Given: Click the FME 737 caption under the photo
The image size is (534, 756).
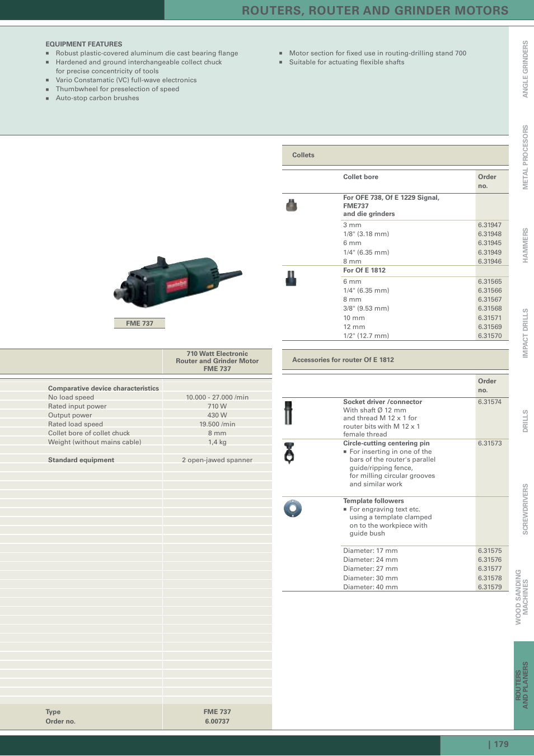Looking at the screenshot, I should [139, 323].
